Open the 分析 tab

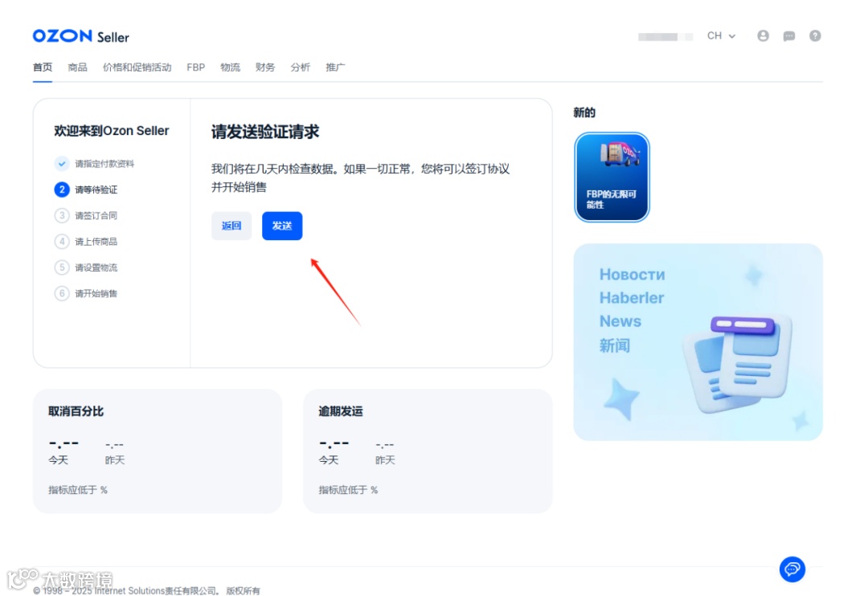(x=300, y=67)
